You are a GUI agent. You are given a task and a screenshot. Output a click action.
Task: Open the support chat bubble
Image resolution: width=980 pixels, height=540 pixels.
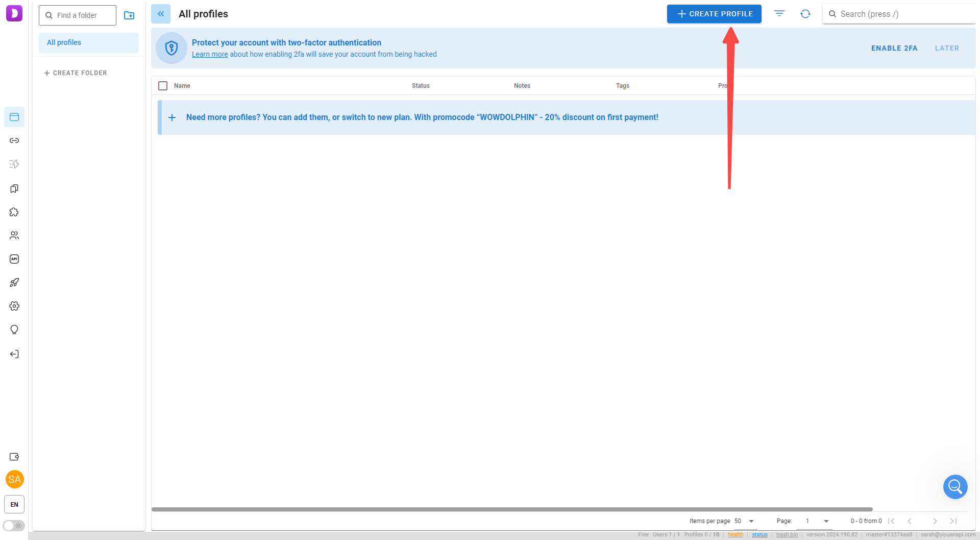(x=955, y=487)
